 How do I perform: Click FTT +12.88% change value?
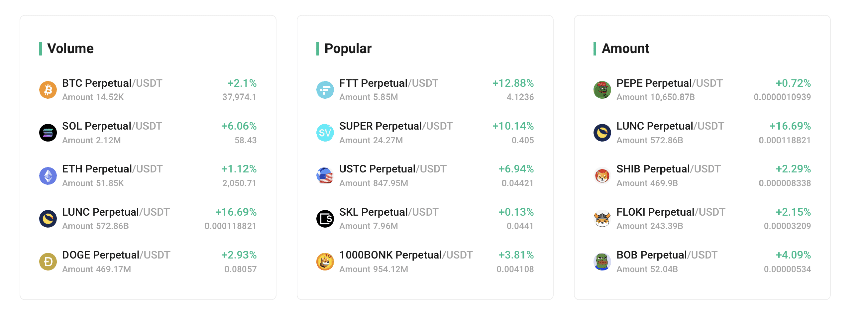513,83
